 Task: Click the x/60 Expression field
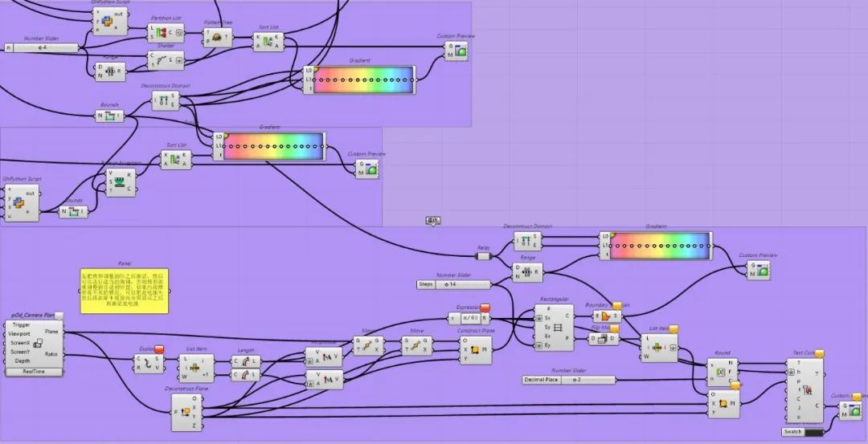470,318
